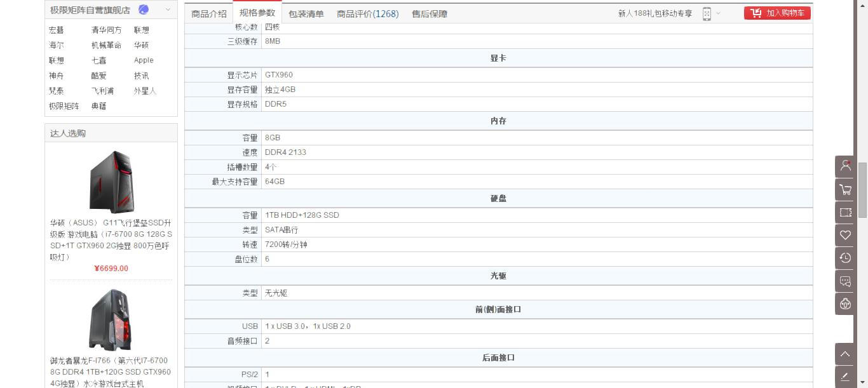The image size is (868, 388).
Task: Expand the 极限矩阵自营旗舰店 store dropdown arrow
Action: coord(168,10)
